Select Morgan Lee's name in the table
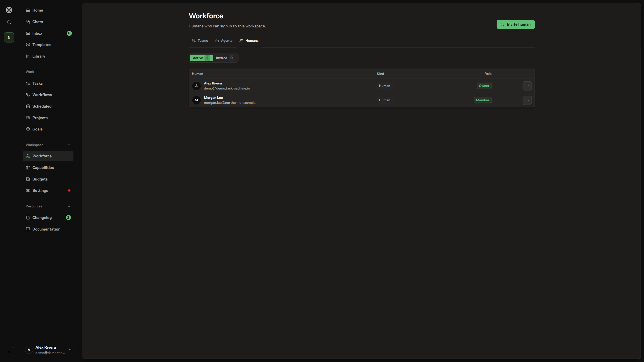 (213, 98)
